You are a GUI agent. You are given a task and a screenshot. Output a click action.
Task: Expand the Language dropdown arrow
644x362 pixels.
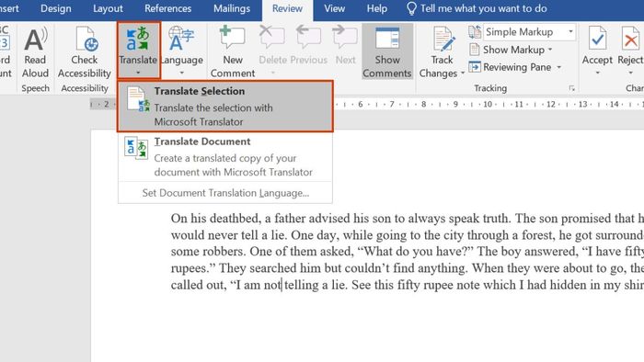coord(181,73)
